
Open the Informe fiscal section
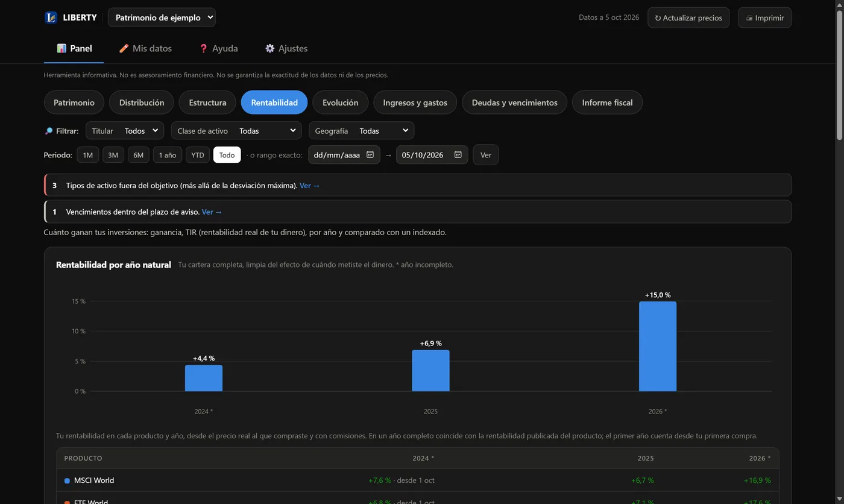(x=607, y=102)
